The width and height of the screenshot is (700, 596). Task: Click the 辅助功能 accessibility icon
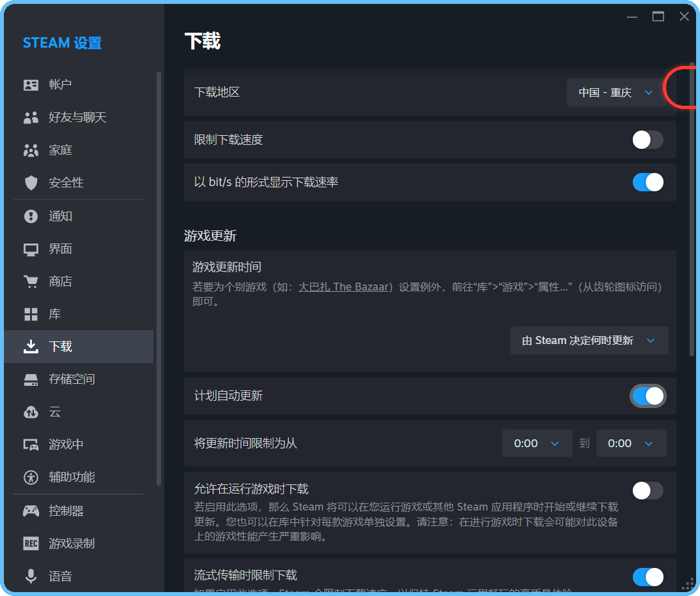[31, 477]
